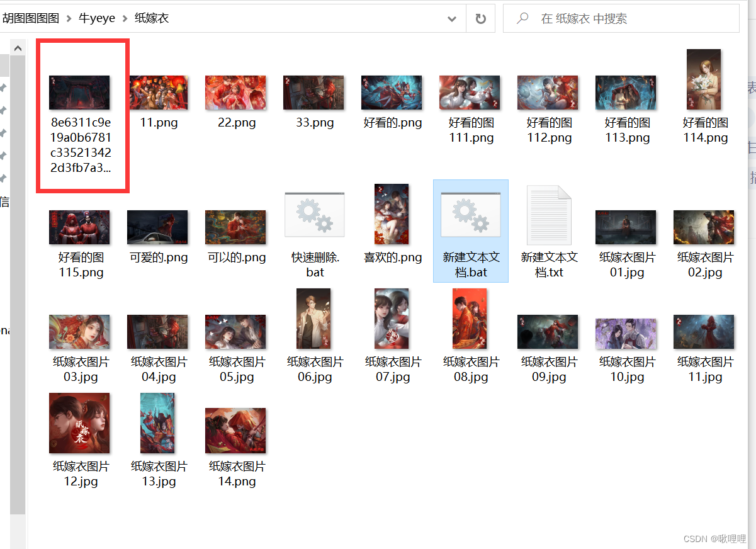Select the 纸嫁衣图片04.jpg thumbnail
Screen dimensions: 756x549
tap(157, 332)
